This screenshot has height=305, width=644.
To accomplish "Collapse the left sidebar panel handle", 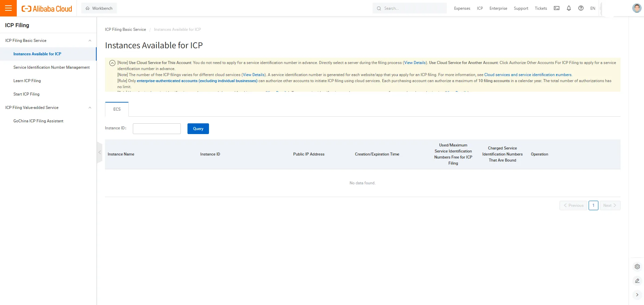I will [100, 152].
